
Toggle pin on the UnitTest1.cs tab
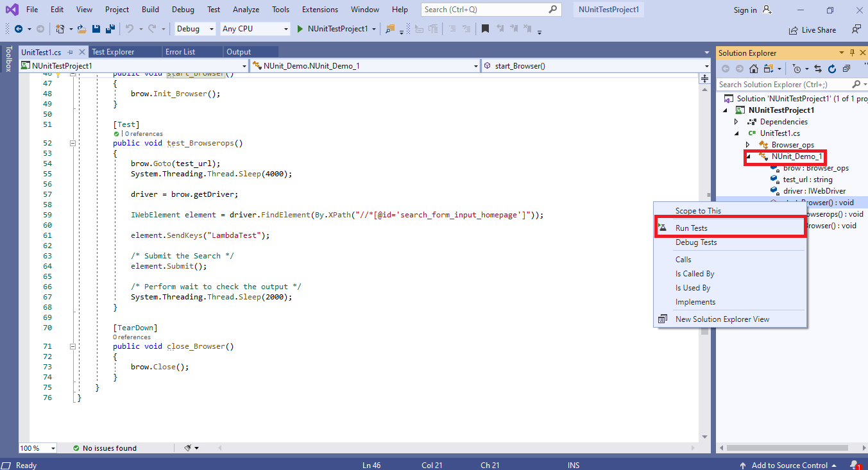tap(71, 52)
